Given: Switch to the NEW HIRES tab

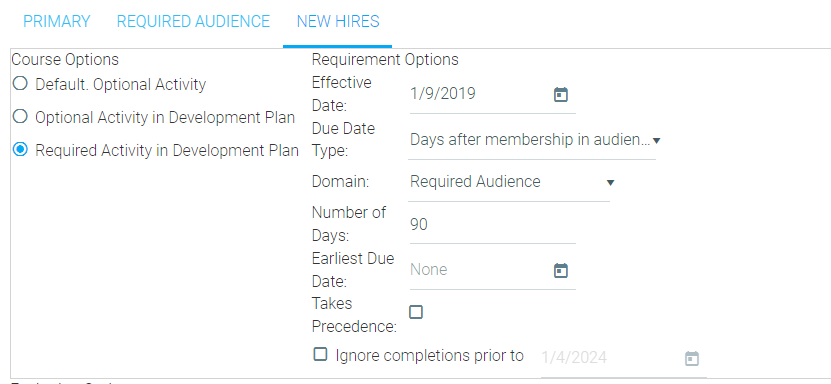Looking at the screenshot, I should [x=338, y=22].
